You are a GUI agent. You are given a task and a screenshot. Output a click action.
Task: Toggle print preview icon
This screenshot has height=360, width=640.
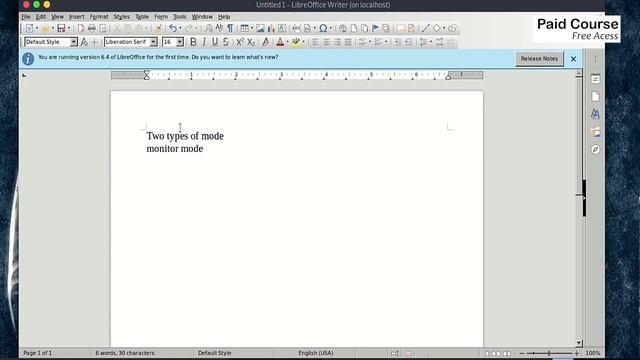[103, 28]
